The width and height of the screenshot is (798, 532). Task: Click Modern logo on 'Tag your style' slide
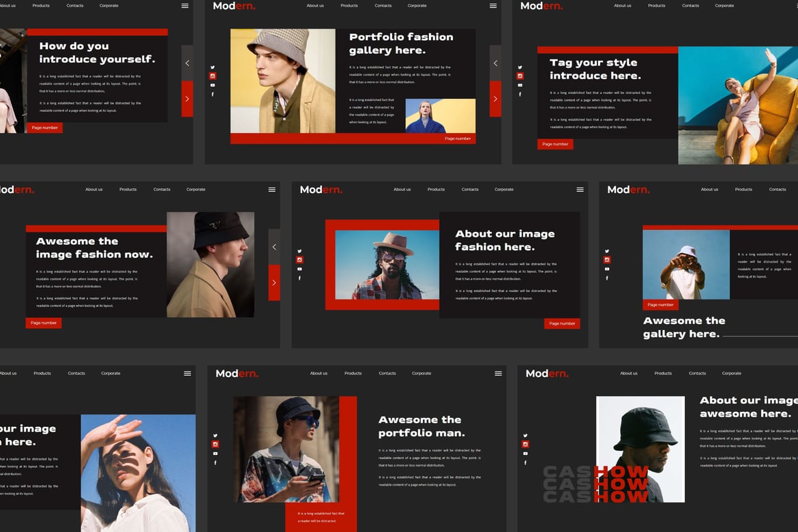point(542,6)
